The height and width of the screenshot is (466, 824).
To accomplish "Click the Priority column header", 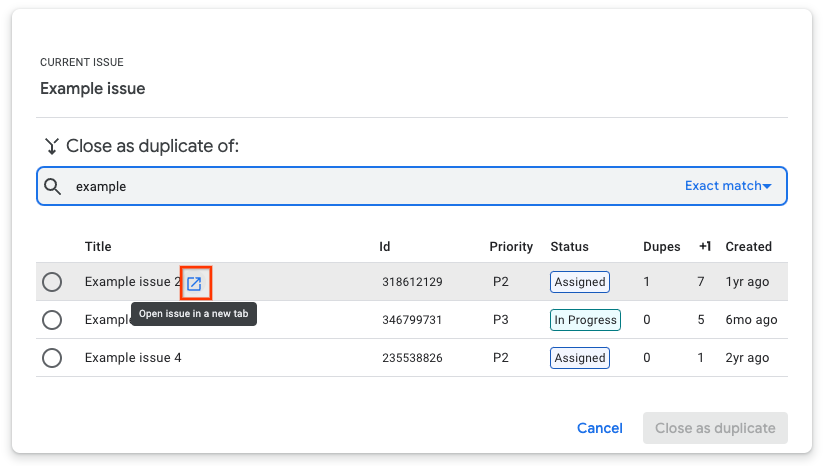I will (x=510, y=246).
